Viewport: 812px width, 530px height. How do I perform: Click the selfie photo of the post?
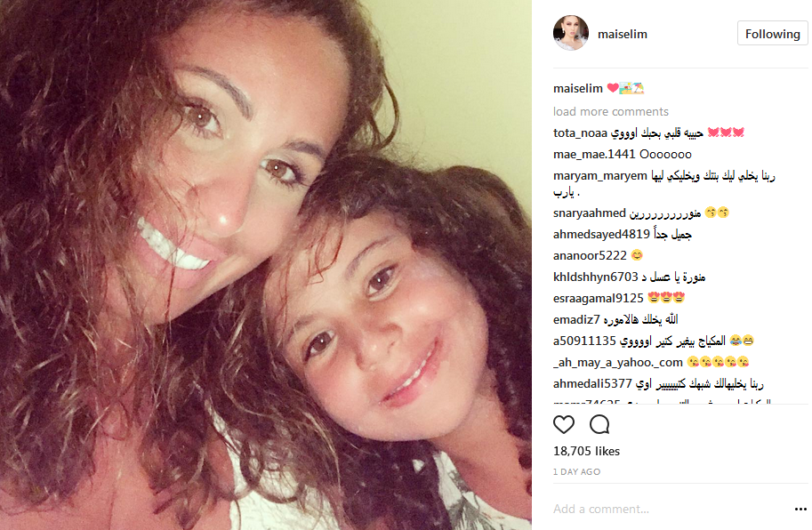tap(266, 265)
